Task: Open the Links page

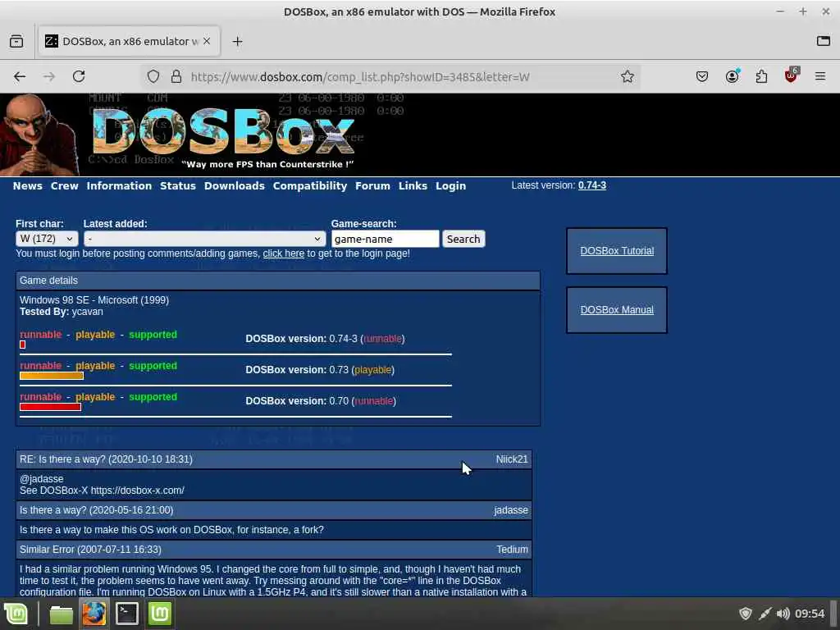Action: point(413,186)
